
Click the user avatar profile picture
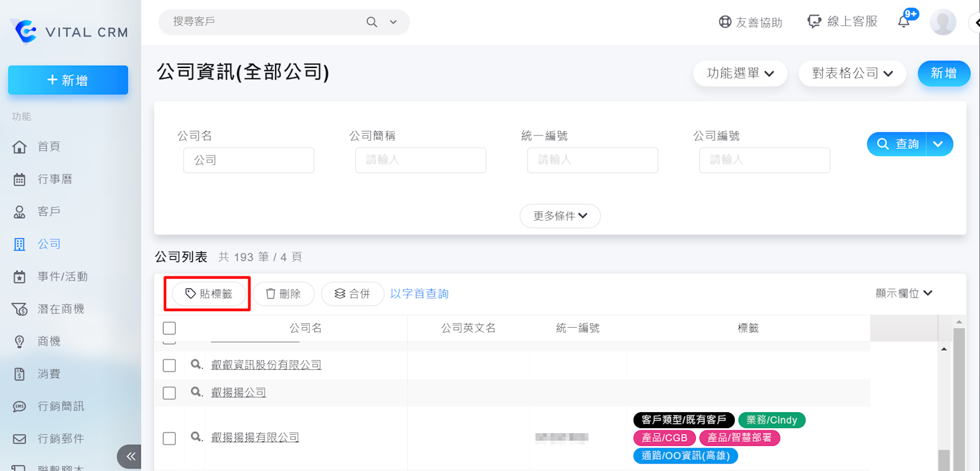(943, 23)
